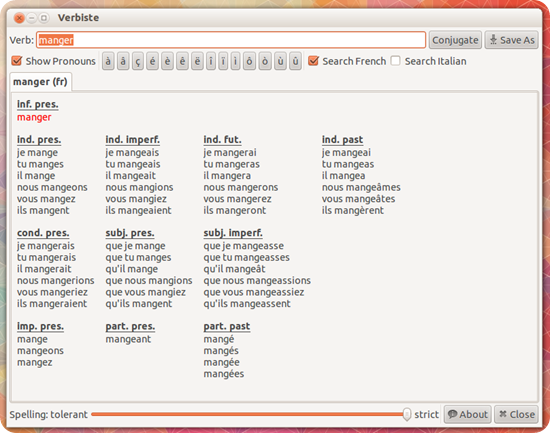The width and height of the screenshot is (550, 433).
Task: Click the 'subj. pres.' heading
Action: coord(130,233)
